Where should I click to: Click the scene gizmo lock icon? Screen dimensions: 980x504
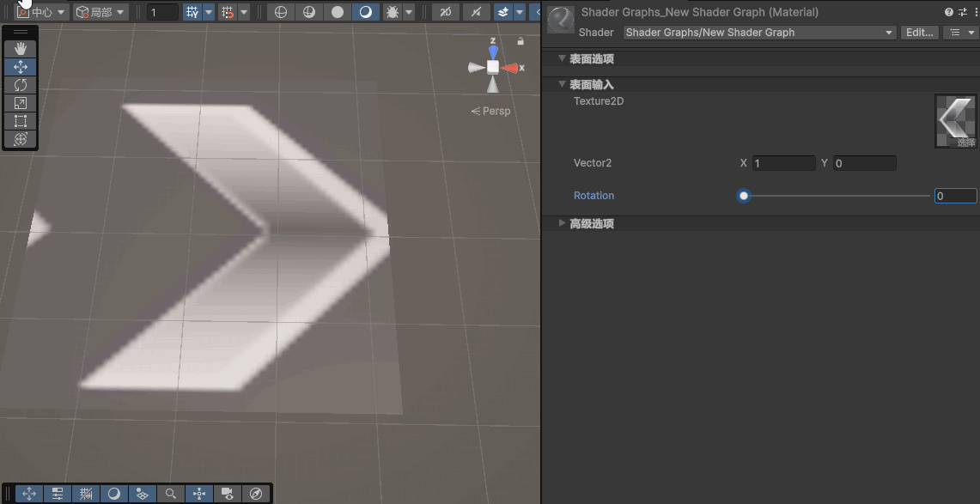tap(520, 41)
